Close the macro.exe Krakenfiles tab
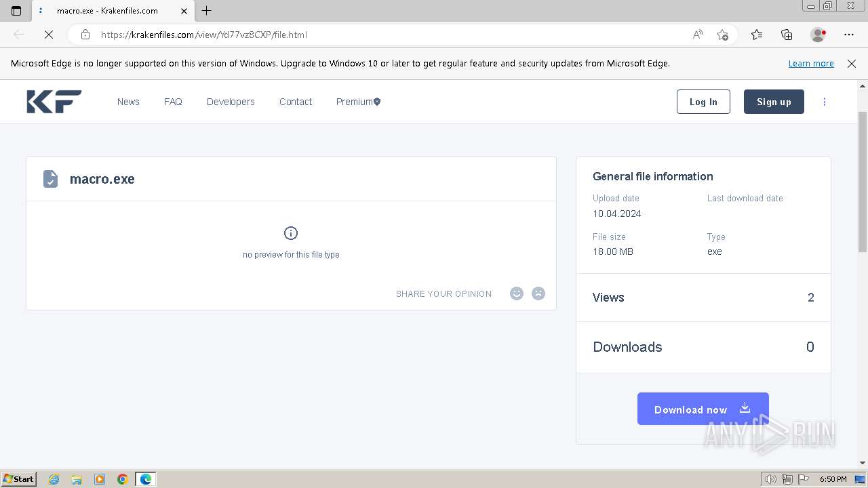This screenshot has width=868, height=488. click(184, 11)
